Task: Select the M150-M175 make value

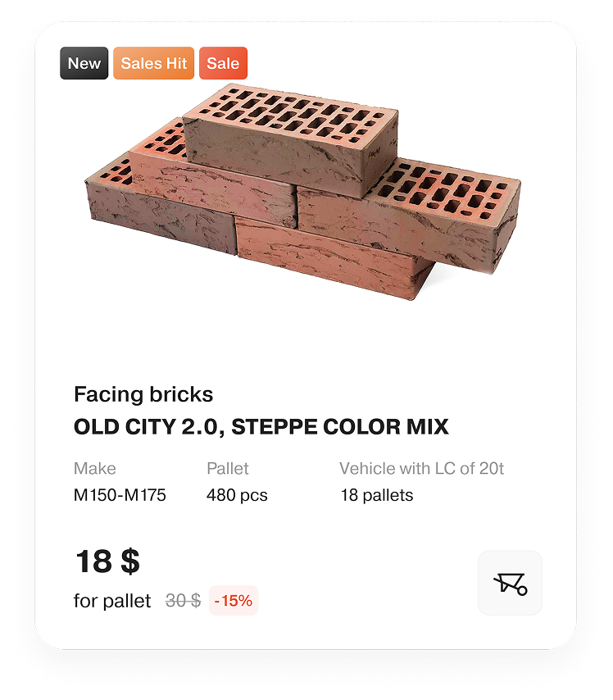Action: click(120, 495)
